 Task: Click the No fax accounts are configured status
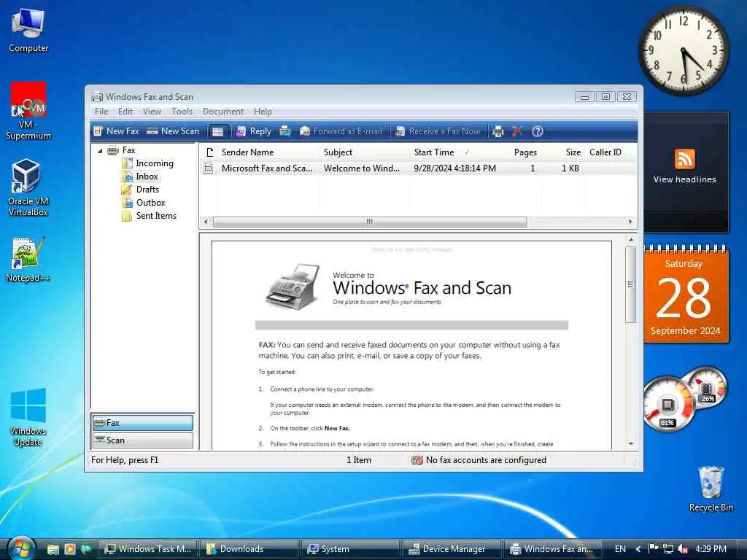pos(479,460)
